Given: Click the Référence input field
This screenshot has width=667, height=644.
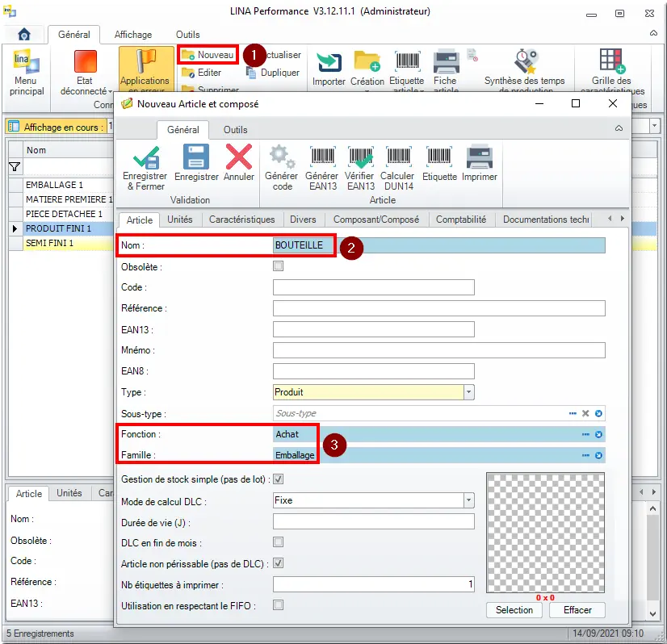Looking at the screenshot, I should point(439,308).
